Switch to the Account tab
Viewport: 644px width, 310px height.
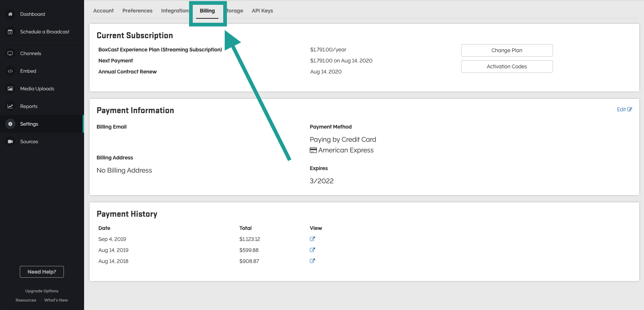(103, 11)
